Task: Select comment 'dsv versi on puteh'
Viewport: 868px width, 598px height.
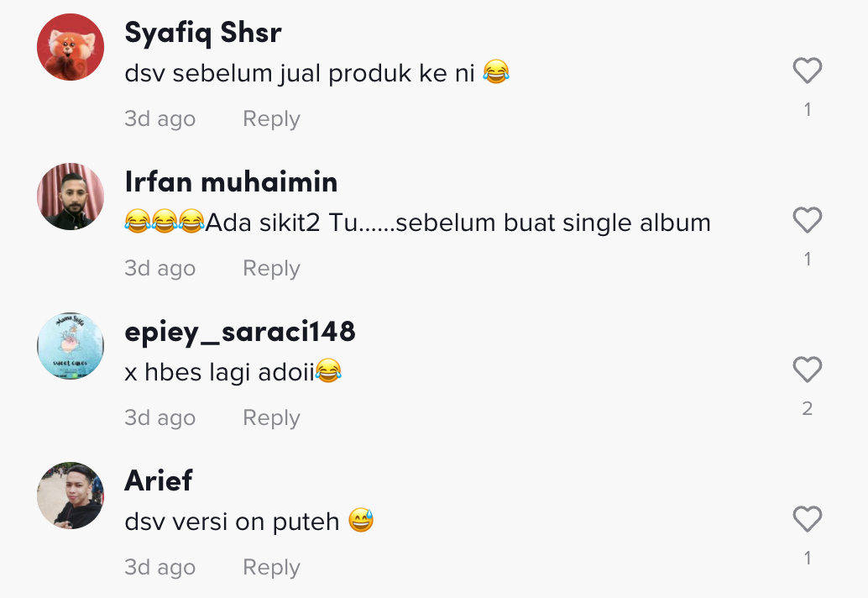Action: (x=232, y=522)
